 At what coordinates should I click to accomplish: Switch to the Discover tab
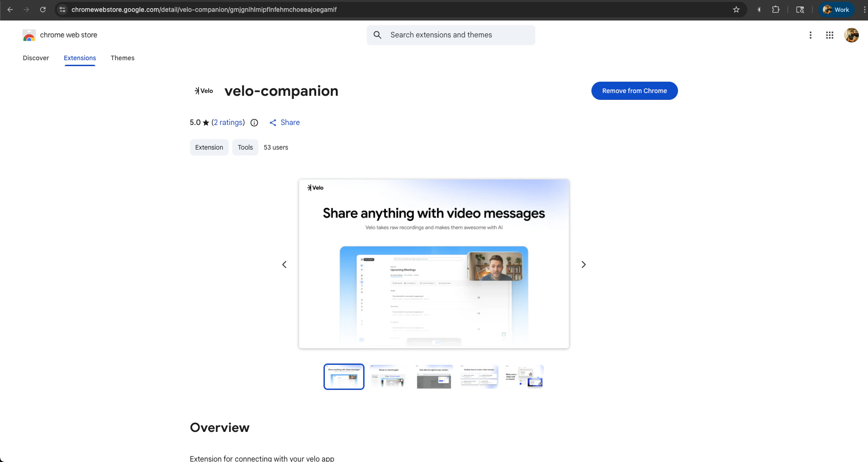click(36, 58)
